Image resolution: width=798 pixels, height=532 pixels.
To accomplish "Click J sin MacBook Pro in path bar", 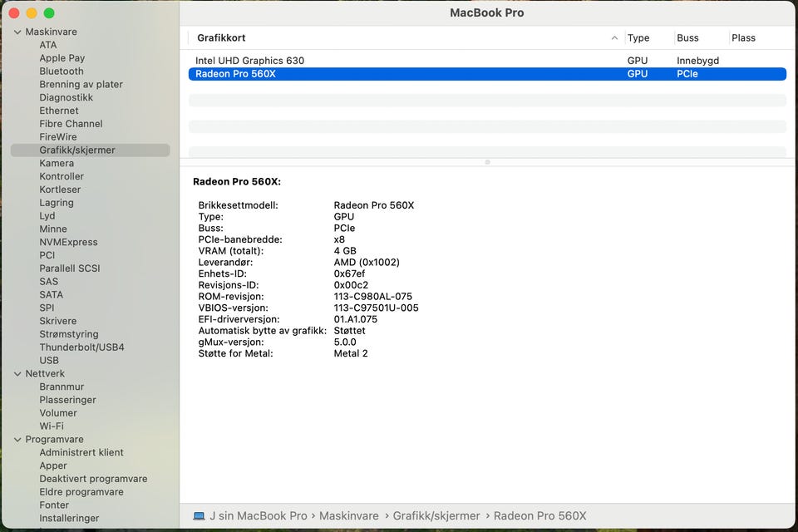I will [258, 516].
